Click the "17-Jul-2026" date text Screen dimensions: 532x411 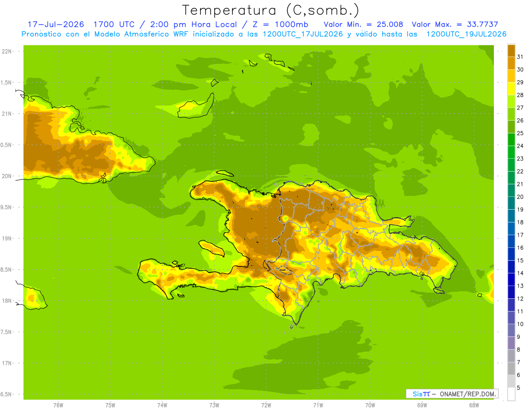click(x=55, y=24)
